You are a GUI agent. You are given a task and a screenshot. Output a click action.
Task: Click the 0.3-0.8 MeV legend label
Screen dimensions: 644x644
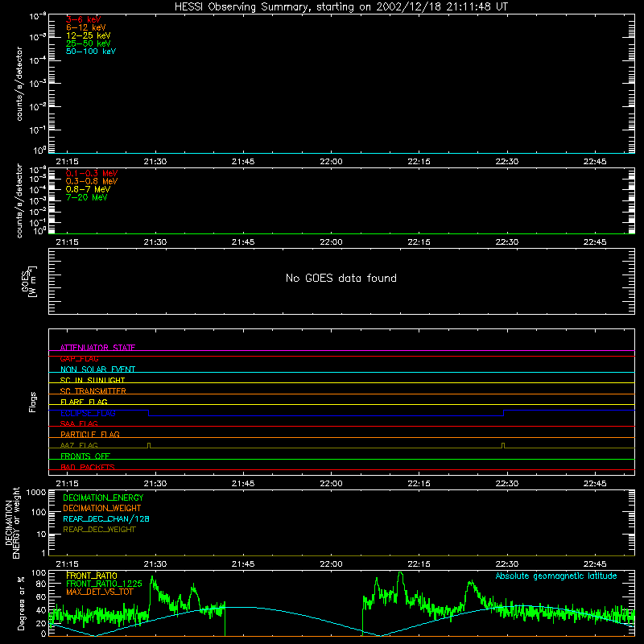(x=92, y=181)
